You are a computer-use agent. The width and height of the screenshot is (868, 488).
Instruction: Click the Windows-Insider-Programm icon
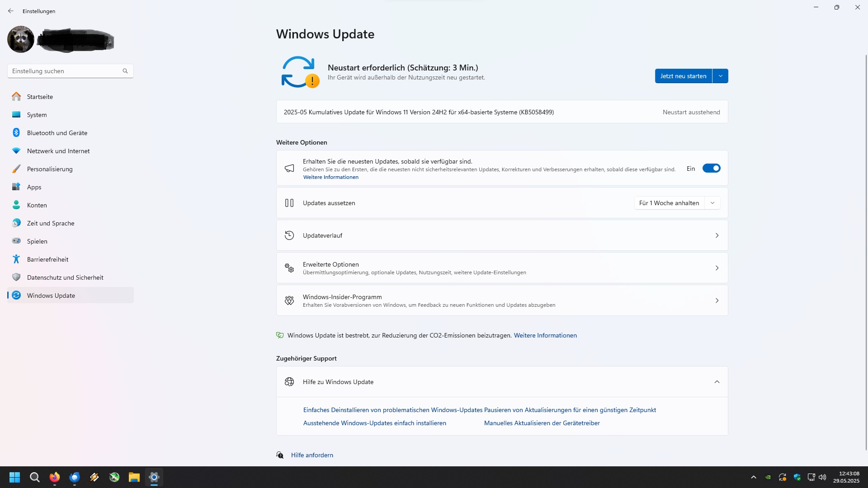coord(289,300)
